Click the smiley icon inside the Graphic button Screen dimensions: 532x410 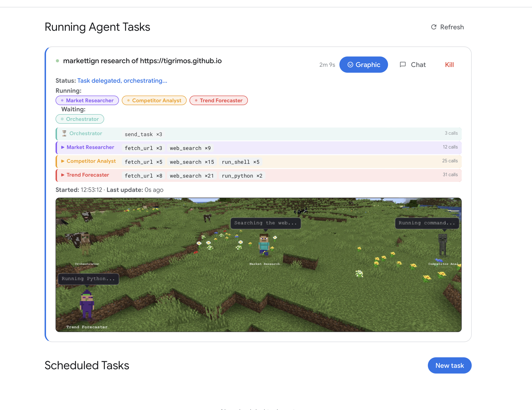(x=351, y=65)
